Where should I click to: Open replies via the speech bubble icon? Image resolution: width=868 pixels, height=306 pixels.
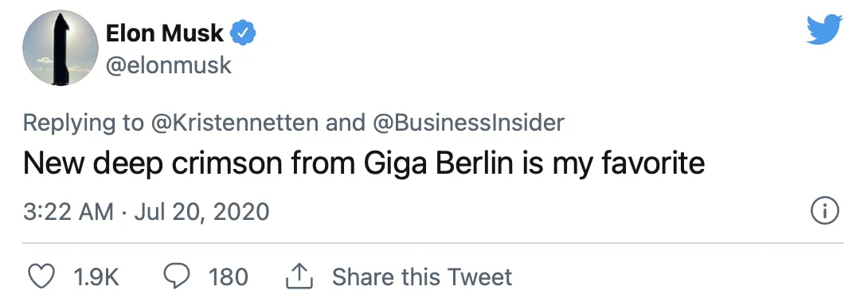click(178, 277)
